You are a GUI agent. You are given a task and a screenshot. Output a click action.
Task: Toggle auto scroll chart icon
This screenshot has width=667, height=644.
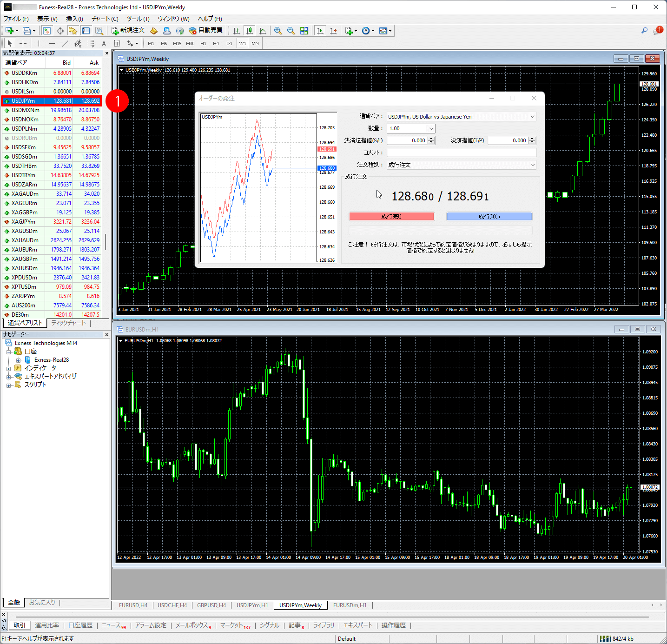pyautogui.click(x=320, y=31)
